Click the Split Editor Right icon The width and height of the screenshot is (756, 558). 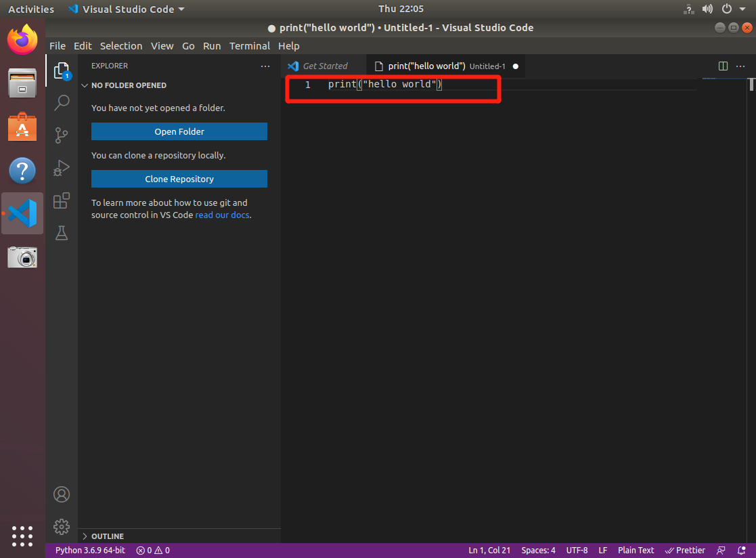pos(723,66)
